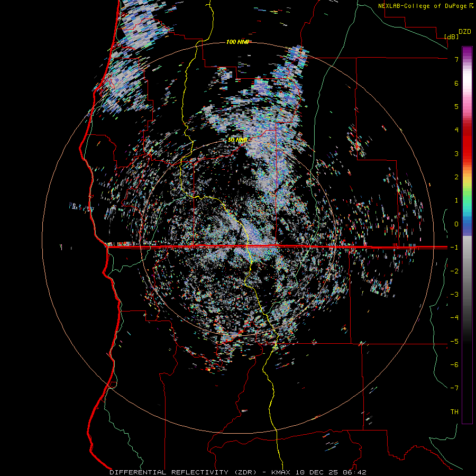Click the "-7" tick on the color scale
Viewport: 476px width, 476px height.
[x=454, y=388]
